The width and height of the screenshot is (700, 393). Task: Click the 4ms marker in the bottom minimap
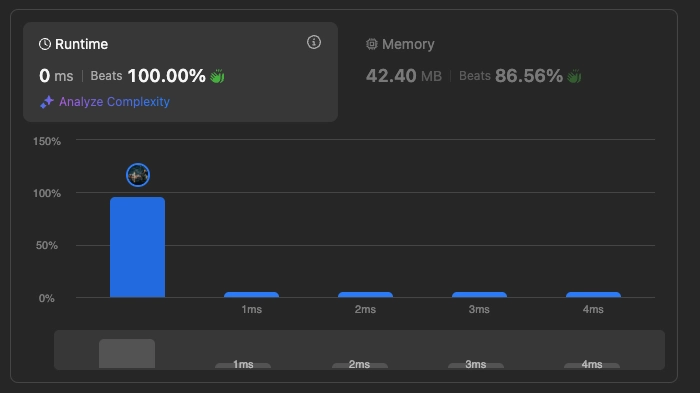pyautogui.click(x=592, y=364)
